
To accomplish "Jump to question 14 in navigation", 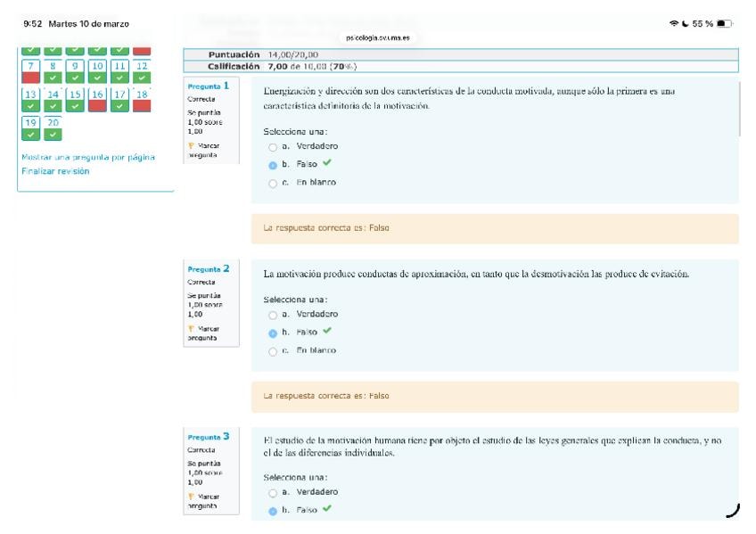I will coord(53,100).
